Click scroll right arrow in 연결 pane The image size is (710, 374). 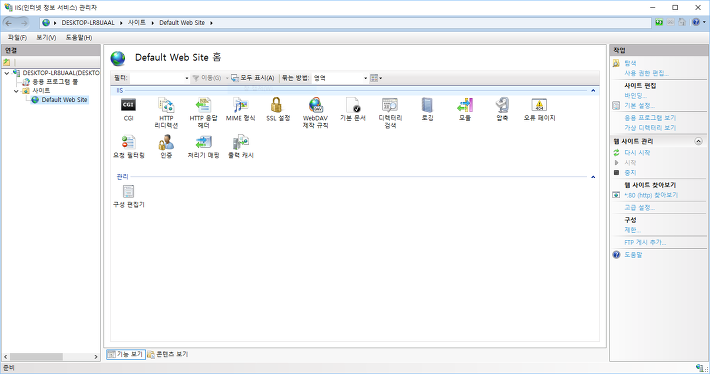(96, 357)
